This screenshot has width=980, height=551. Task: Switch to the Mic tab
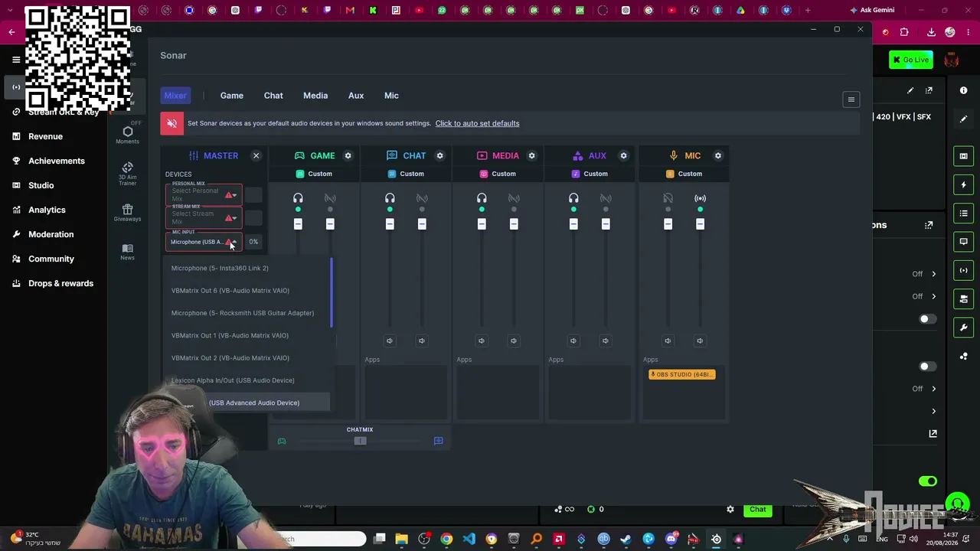coord(391,96)
